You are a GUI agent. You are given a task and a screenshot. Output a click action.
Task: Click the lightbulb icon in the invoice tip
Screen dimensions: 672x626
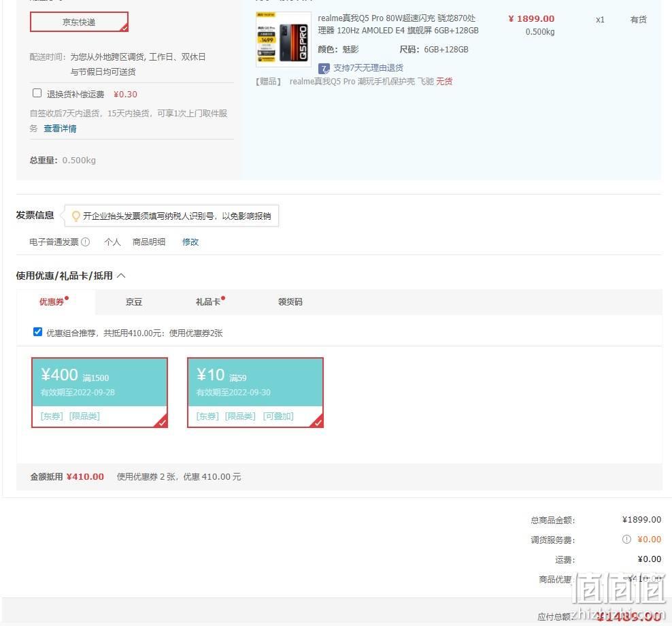pos(76,216)
